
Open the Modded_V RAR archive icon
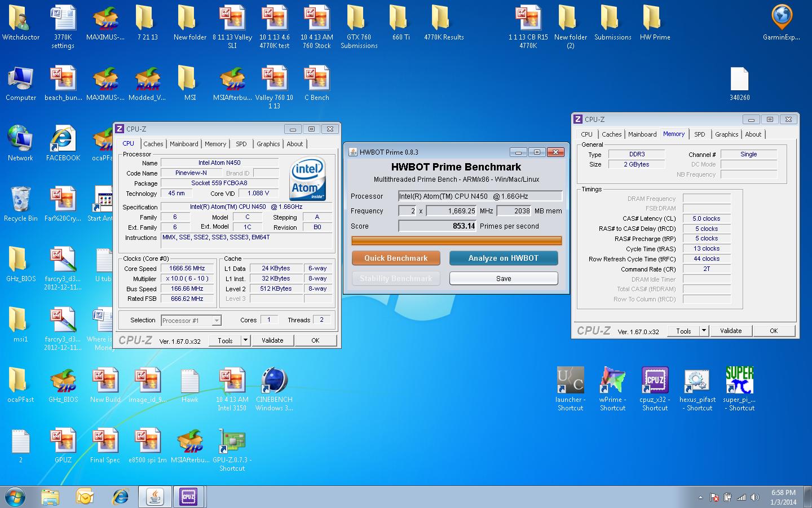click(x=148, y=83)
